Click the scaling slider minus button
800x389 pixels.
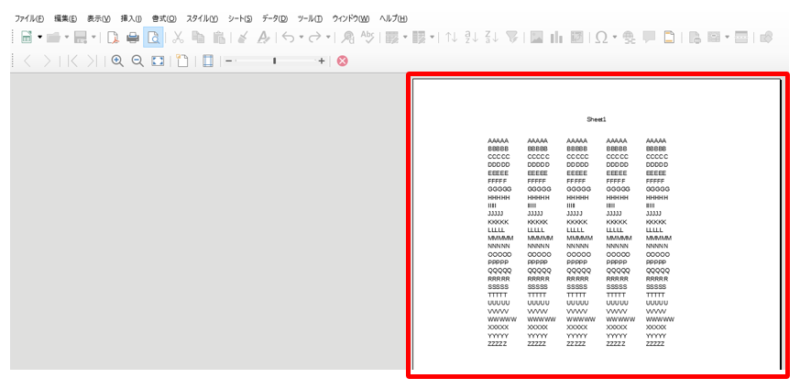[x=229, y=61]
